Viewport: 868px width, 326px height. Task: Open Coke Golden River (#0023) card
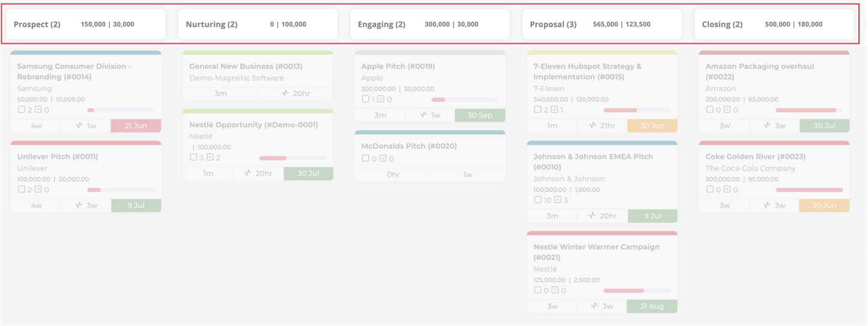756,157
